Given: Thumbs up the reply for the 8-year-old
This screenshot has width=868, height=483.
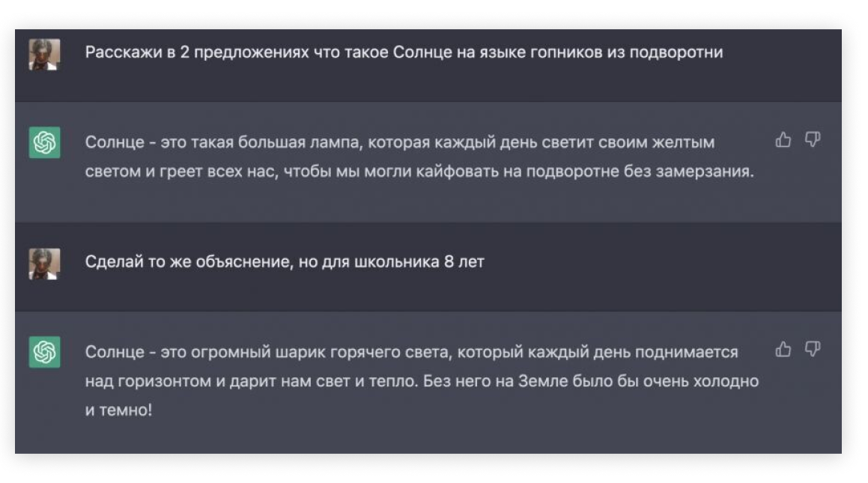Looking at the screenshot, I should 783,350.
